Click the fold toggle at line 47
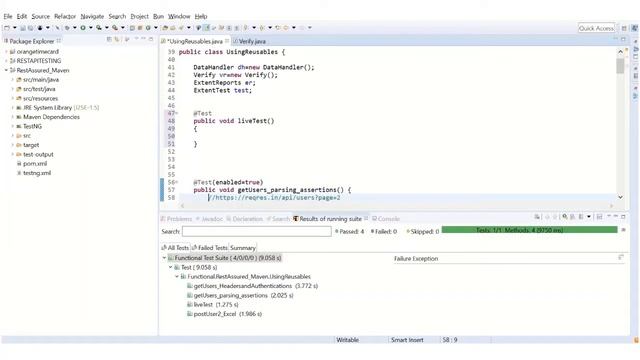 (x=177, y=113)
